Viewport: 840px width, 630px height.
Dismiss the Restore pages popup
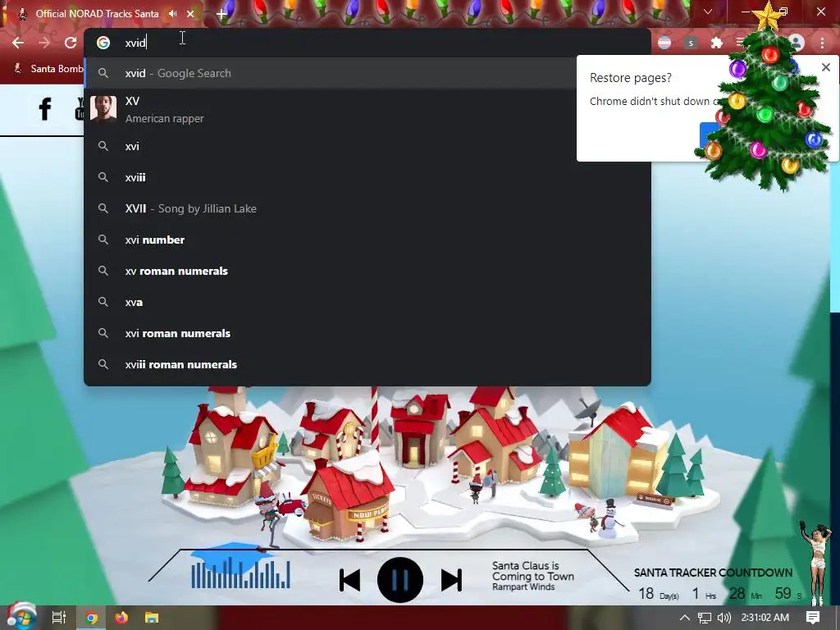pyautogui.click(x=826, y=67)
